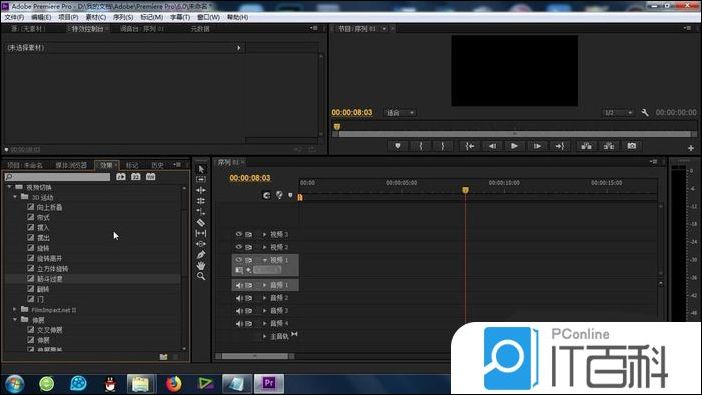Toggle visibility eye of 视频 3 track
This screenshot has width=702, height=395.
239,234
